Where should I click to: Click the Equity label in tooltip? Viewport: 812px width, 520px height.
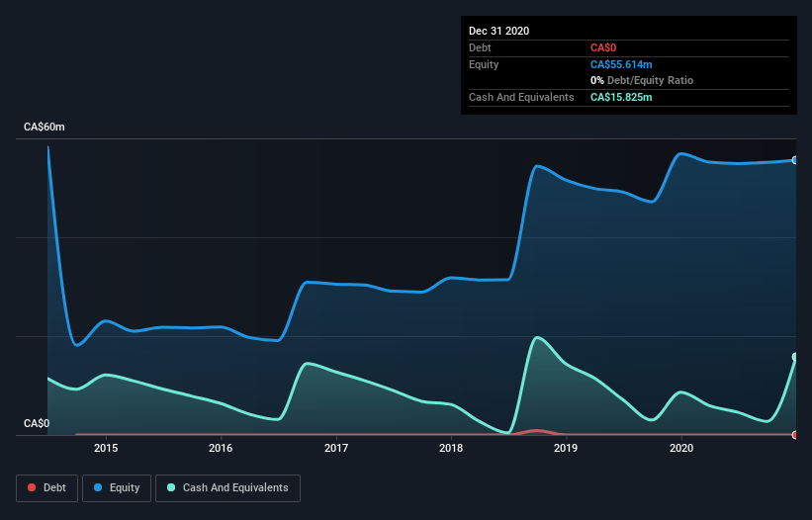click(484, 64)
